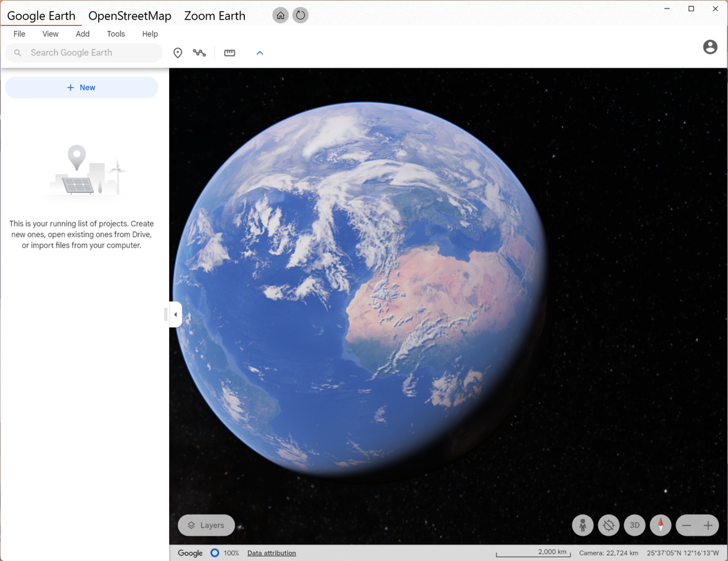Click the coordinates 25°37'05"N 12°16'13"W
The width and height of the screenshot is (728, 561).
(683, 553)
